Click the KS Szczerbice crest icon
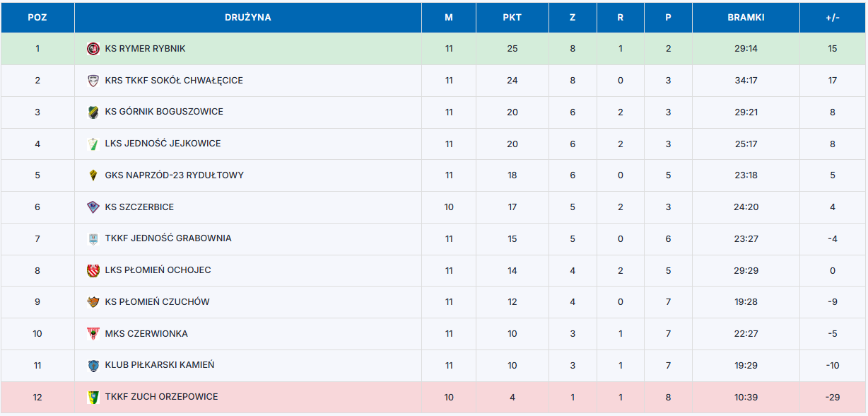The image size is (868, 416). (93, 207)
